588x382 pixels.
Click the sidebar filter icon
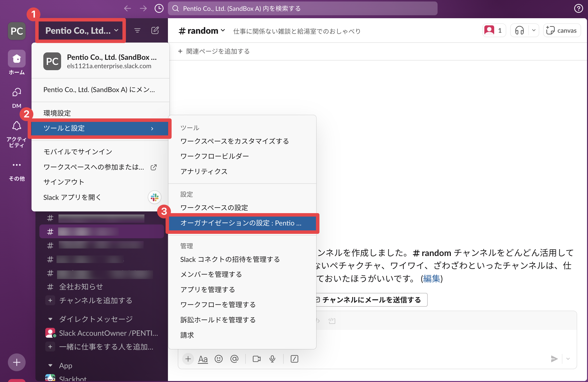coord(137,30)
